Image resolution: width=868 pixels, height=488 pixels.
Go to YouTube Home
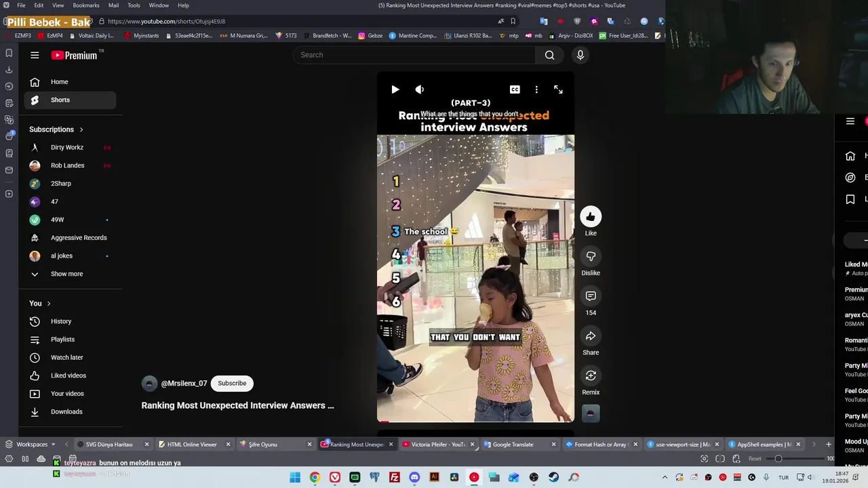click(x=70, y=82)
